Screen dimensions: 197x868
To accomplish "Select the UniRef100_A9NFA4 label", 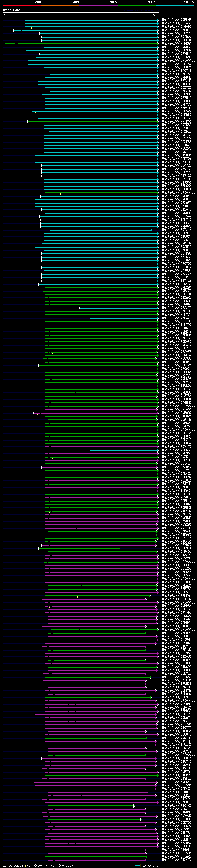I will click(x=176, y=595).
